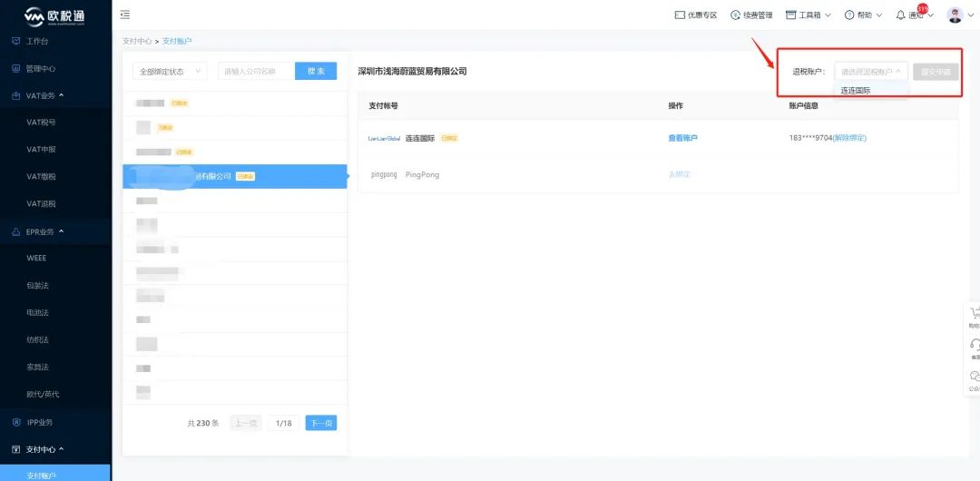Click the customer service headset icon
This screenshot has height=481, width=980.
974,345
